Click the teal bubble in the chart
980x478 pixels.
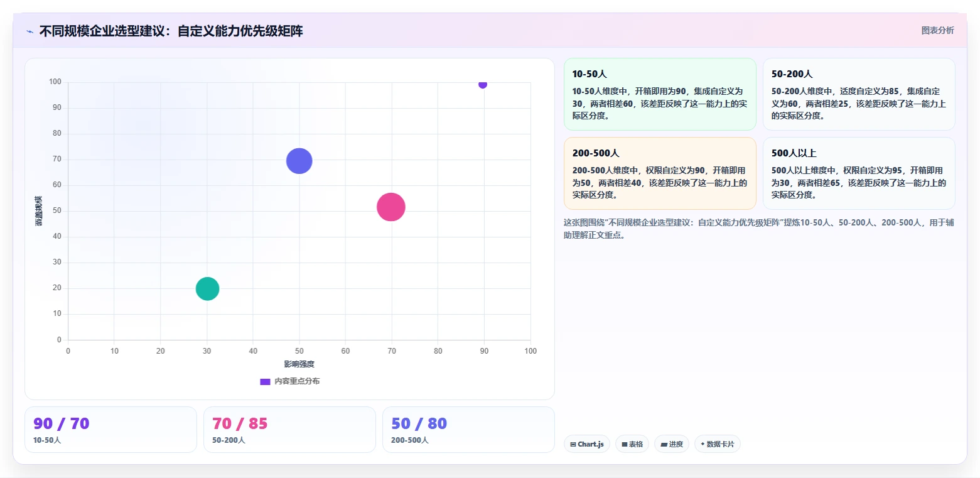[x=207, y=289]
